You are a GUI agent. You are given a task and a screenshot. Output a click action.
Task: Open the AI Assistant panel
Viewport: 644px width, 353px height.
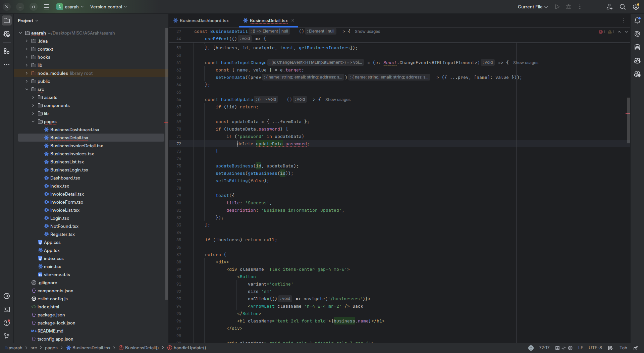(x=637, y=34)
